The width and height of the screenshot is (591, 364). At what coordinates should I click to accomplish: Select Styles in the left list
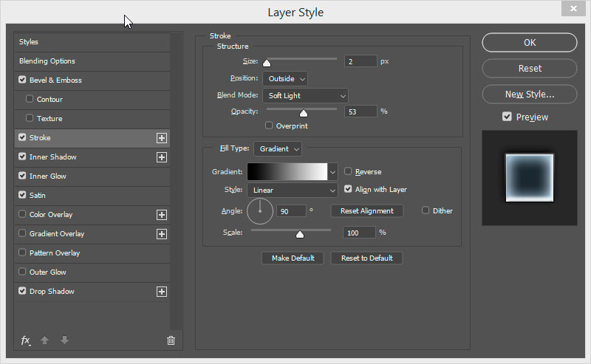tap(92, 42)
